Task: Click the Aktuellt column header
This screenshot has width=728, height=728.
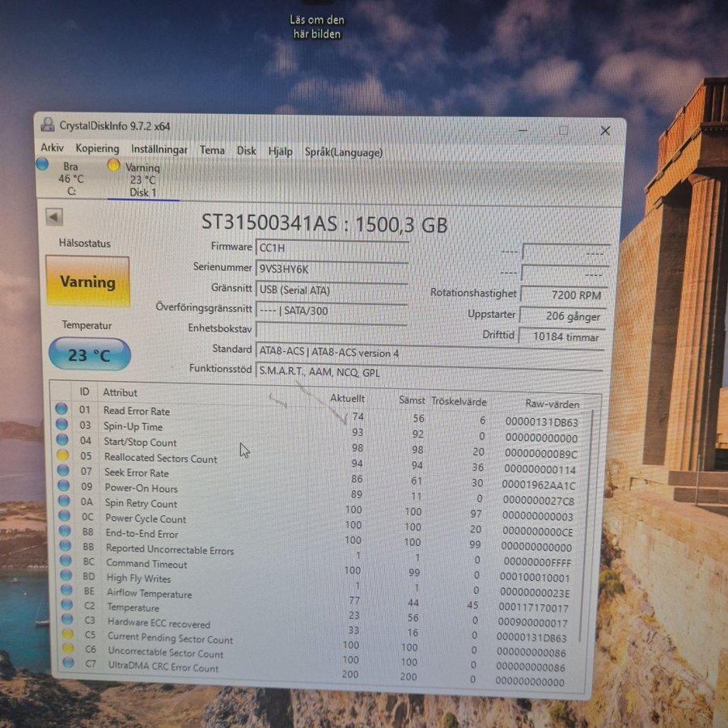Action: (x=347, y=398)
